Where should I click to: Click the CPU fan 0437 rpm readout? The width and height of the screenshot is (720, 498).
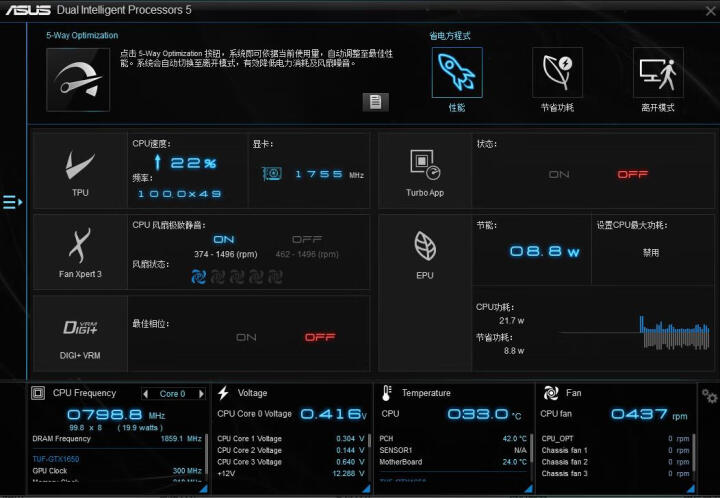point(649,414)
